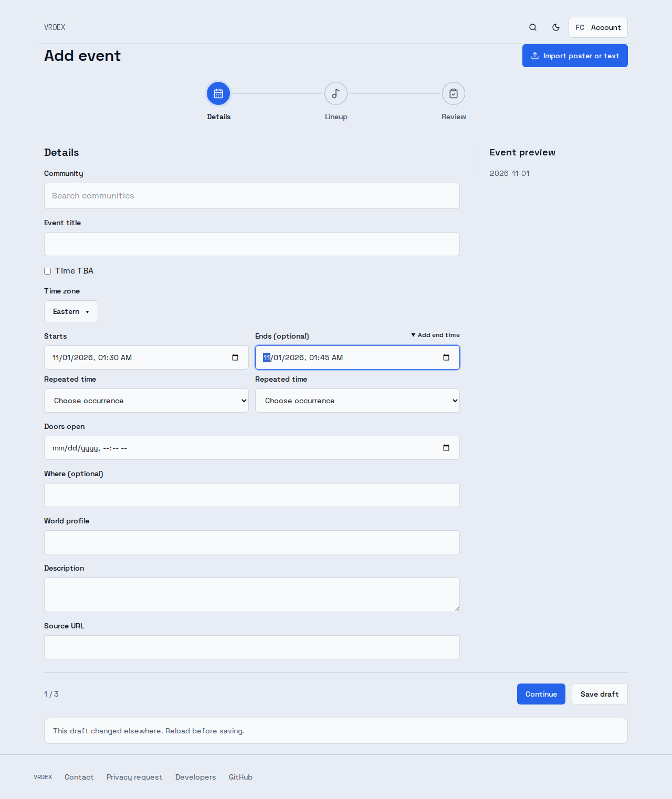Collapse the Add end time disclosure
Image resolution: width=672 pixels, height=799 pixels.
click(435, 335)
